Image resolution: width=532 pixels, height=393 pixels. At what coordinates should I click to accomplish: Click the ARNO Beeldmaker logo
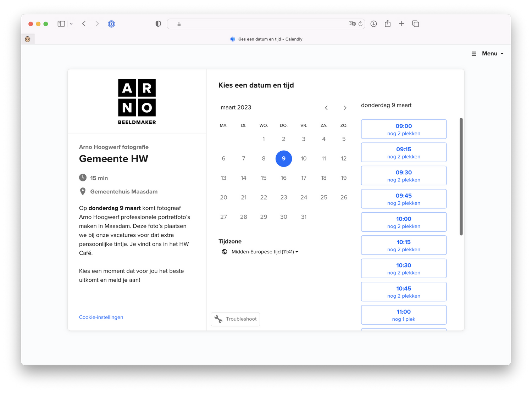tap(137, 101)
